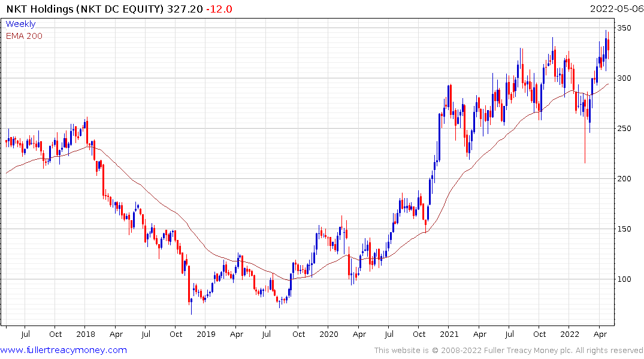Click the 150 price axis label
644x359 pixels.
pyautogui.click(x=624, y=229)
